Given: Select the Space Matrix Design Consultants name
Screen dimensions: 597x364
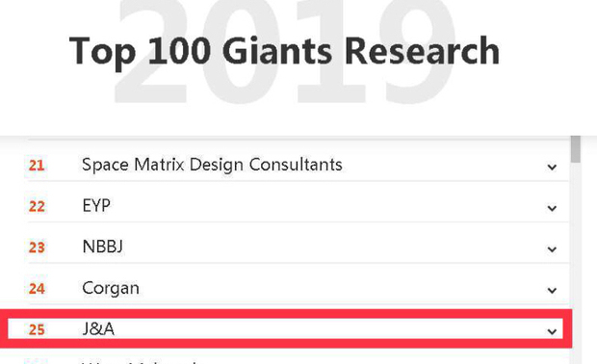Looking at the screenshot, I should (212, 165).
